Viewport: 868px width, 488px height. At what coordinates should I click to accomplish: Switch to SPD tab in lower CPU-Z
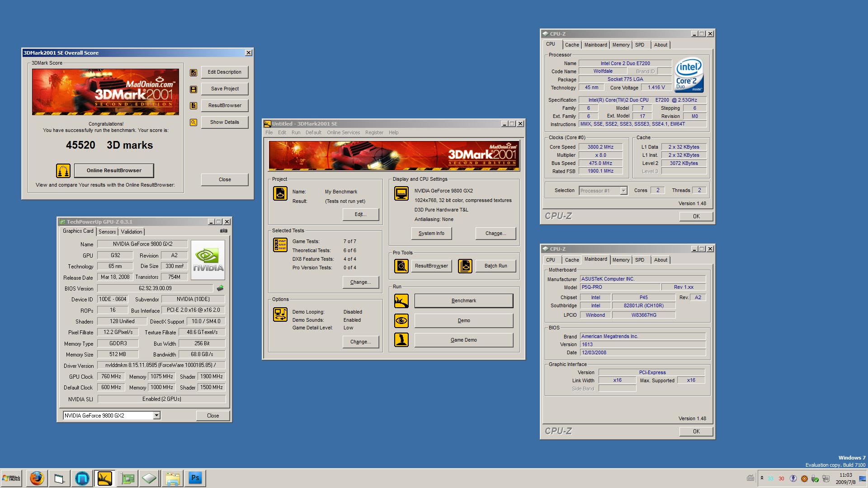click(x=640, y=260)
